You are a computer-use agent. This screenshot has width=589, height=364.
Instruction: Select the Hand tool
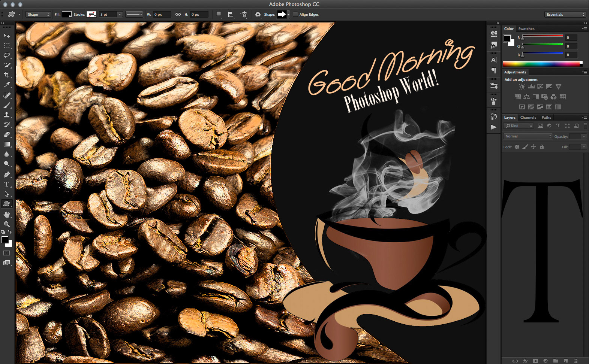(x=6, y=215)
